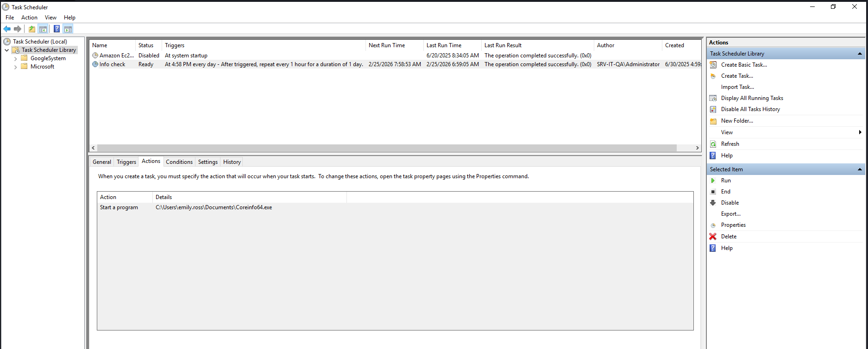The width and height of the screenshot is (868, 349).
Task: Open the Action menu
Action: pos(29,18)
